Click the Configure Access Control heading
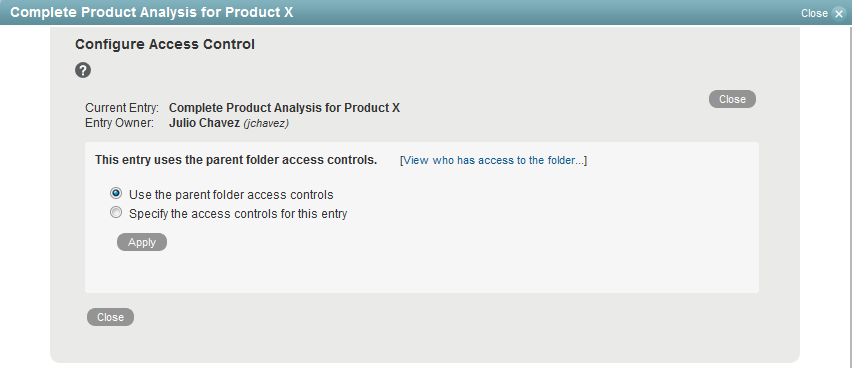This screenshot has height=368, width=852. tap(165, 45)
